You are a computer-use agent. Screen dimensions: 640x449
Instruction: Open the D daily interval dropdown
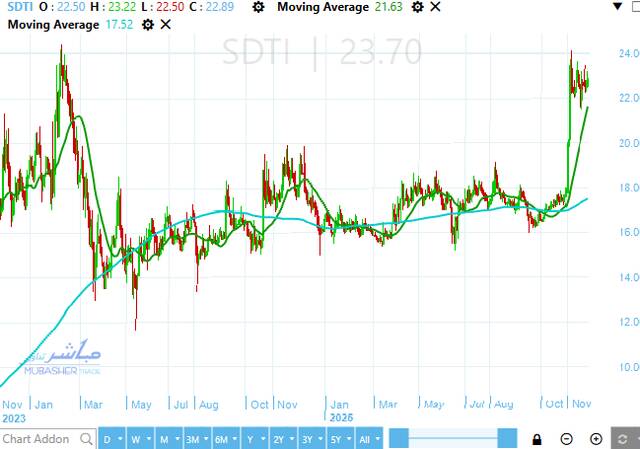(109, 439)
